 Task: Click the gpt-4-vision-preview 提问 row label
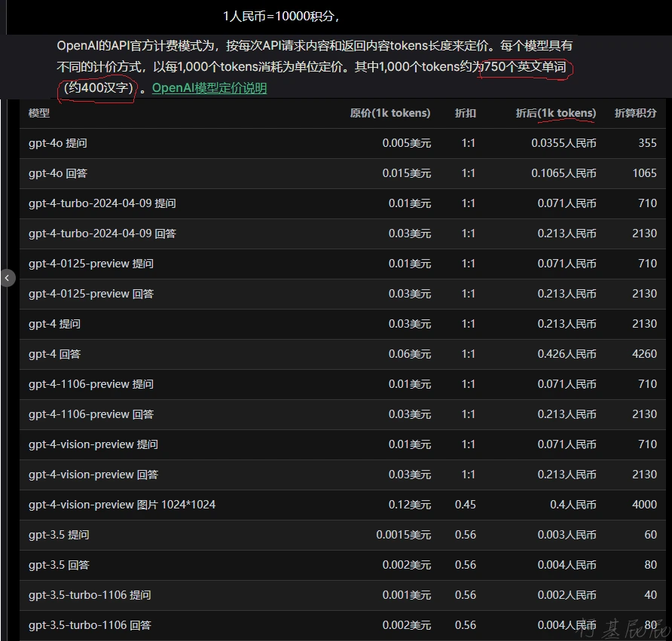(x=93, y=444)
